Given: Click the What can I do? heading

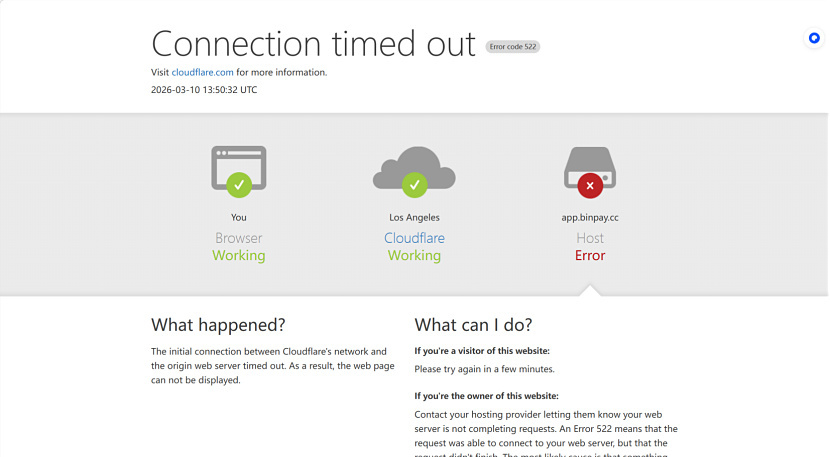Looking at the screenshot, I should [x=473, y=325].
